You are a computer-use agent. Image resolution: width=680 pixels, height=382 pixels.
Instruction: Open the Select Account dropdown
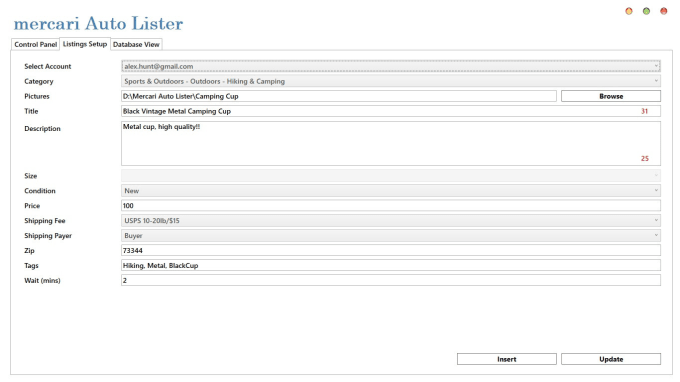pos(391,66)
